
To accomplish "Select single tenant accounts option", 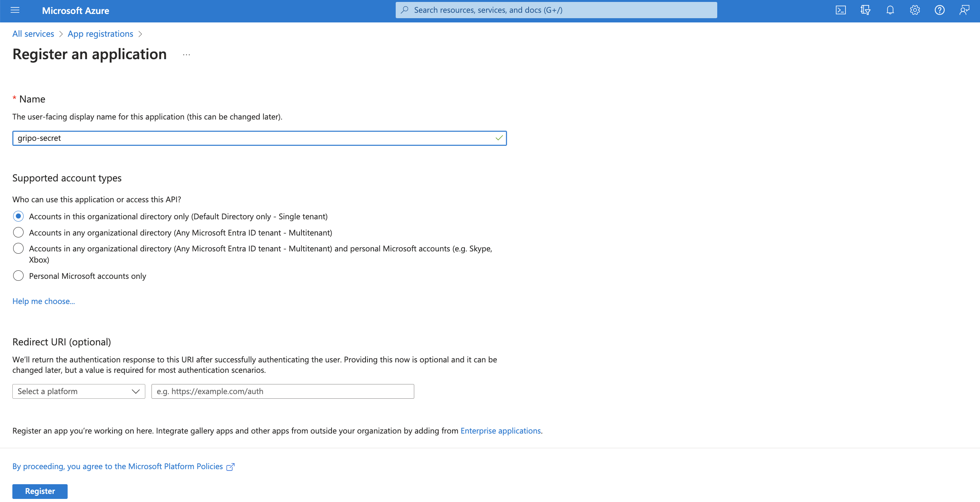I will [x=18, y=216].
